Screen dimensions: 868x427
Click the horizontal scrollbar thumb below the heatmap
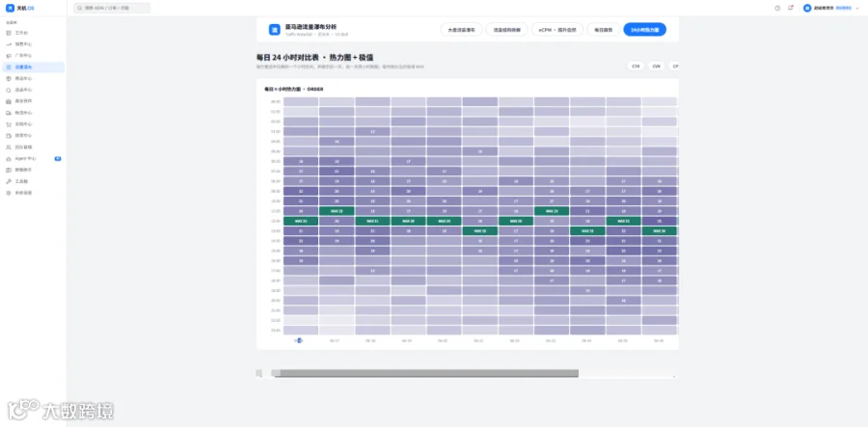pyautogui.click(x=429, y=373)
